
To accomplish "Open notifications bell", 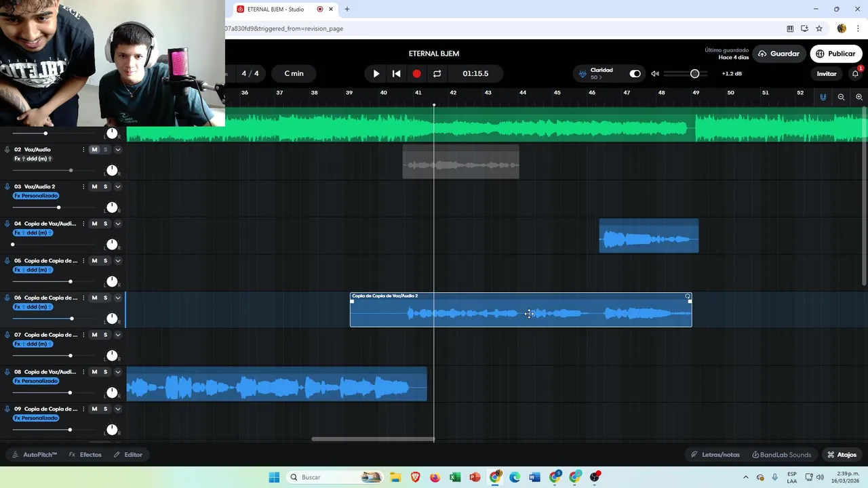I will tap(855, 73).
